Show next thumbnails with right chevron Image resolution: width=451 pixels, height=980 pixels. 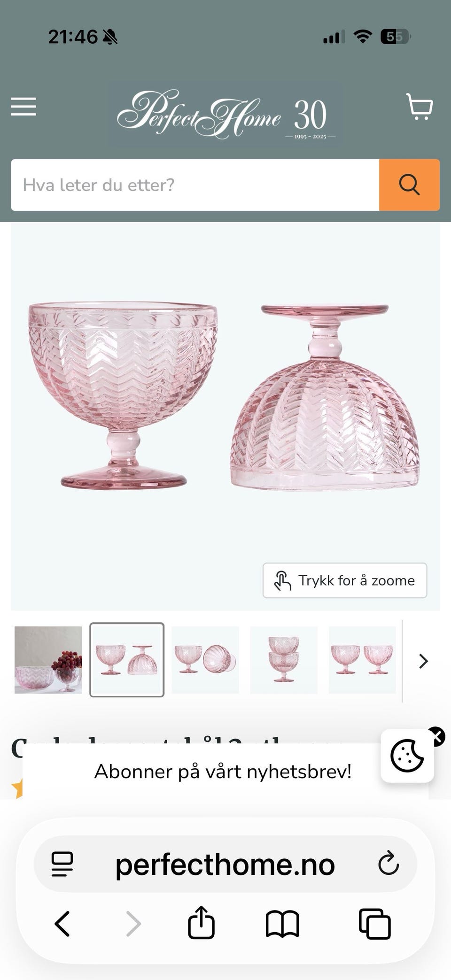(x=423, y=661)
